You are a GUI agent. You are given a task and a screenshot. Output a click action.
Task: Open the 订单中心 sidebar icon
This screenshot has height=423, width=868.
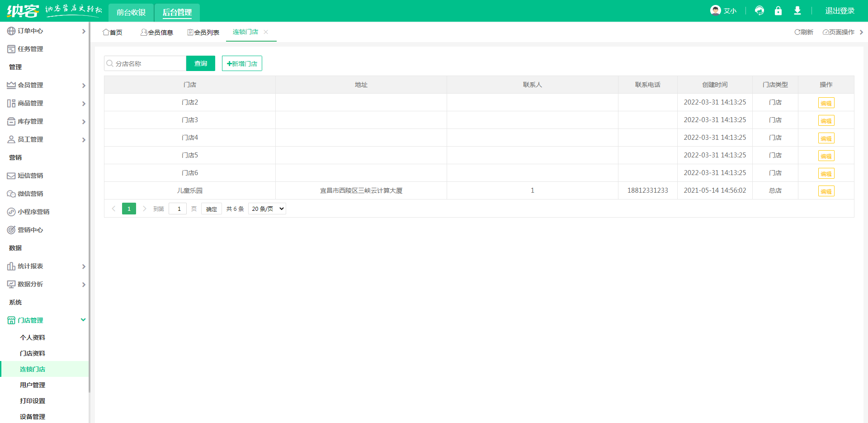point(11,31)
